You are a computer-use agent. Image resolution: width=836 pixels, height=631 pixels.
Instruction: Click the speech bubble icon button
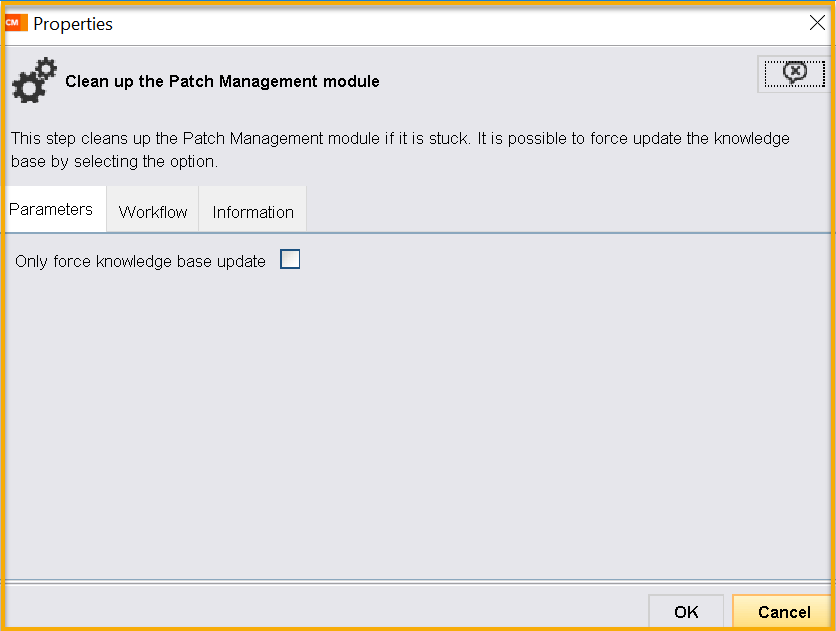coord(794,73)
